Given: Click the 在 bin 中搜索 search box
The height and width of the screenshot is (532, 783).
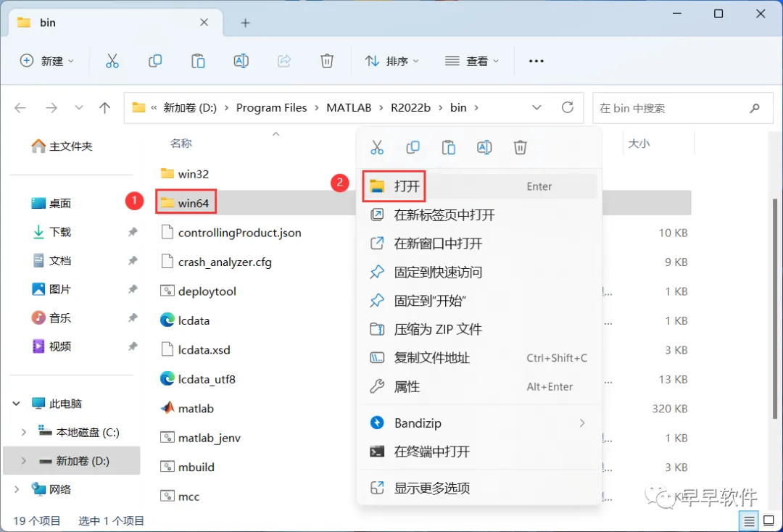Looking at the screenshot, I should point(683,108).
